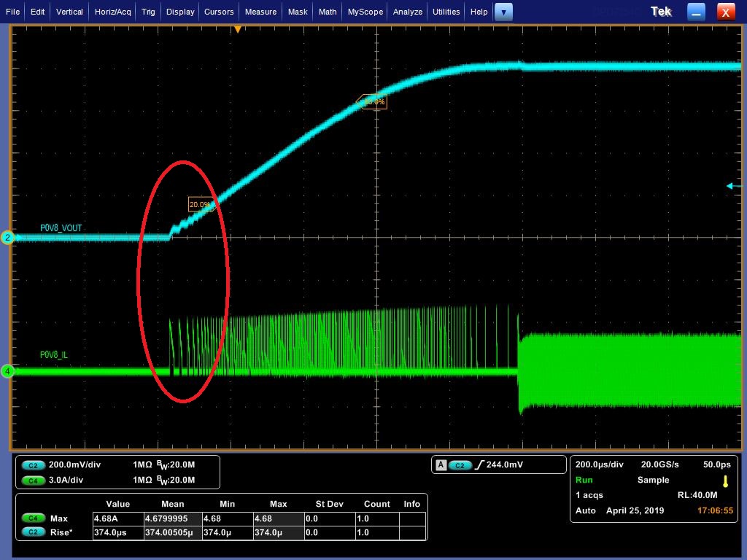
Task: Click the rising edge trigger slope icon
Action: coord(480,464)
